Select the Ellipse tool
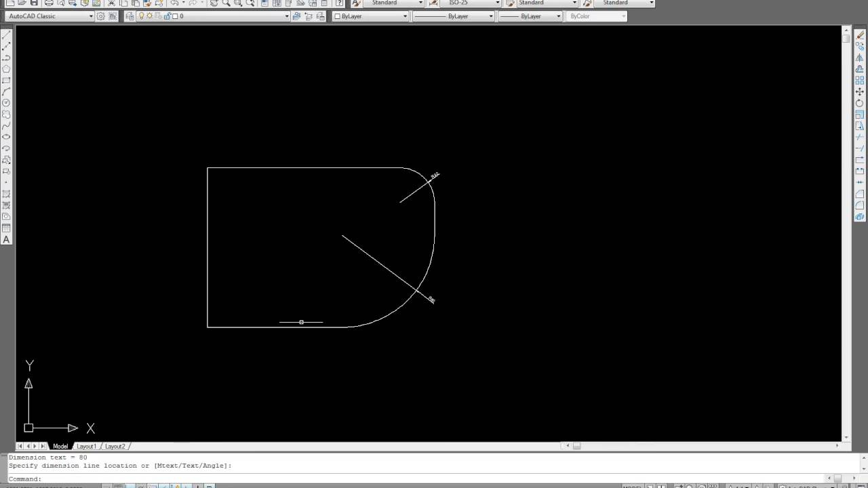868x488 pixels. click(6, 137)
